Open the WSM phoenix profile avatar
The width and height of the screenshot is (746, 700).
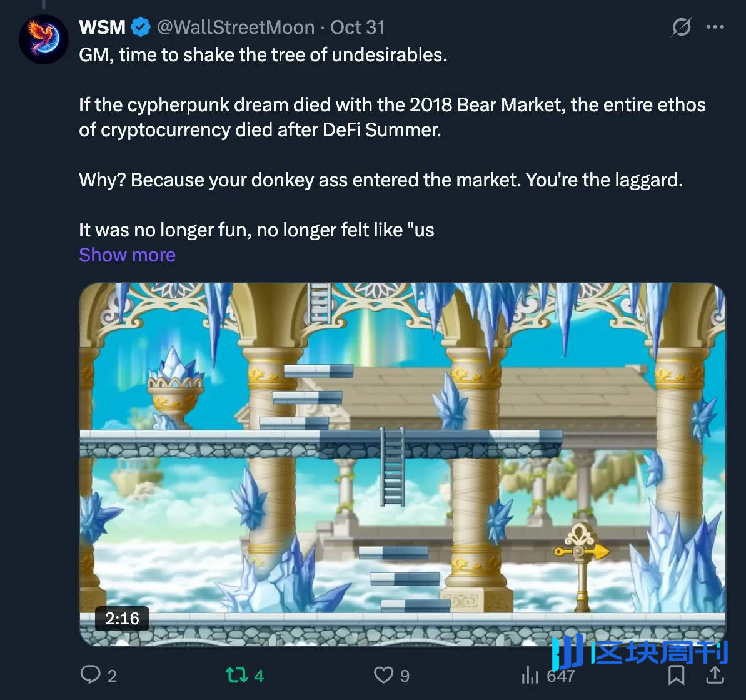[x=43, y=39]
